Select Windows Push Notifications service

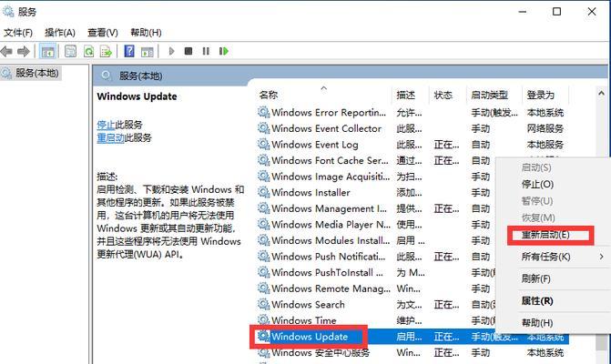376,257
